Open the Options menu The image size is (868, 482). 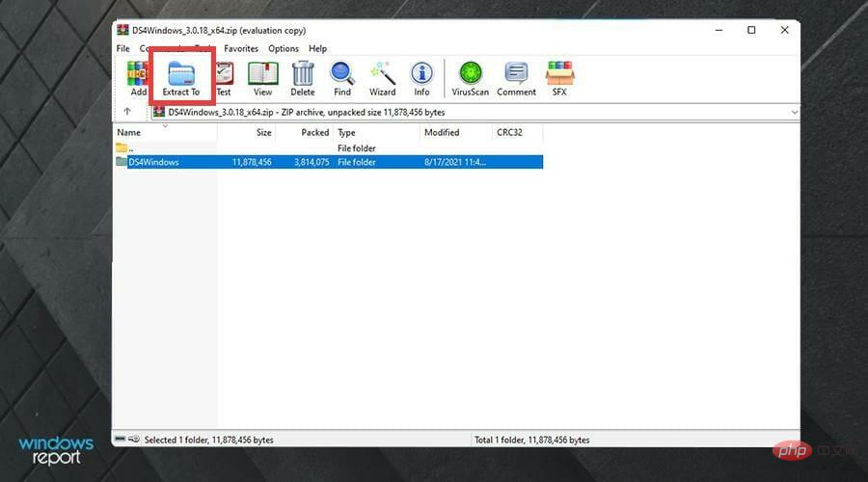[284, 48]
